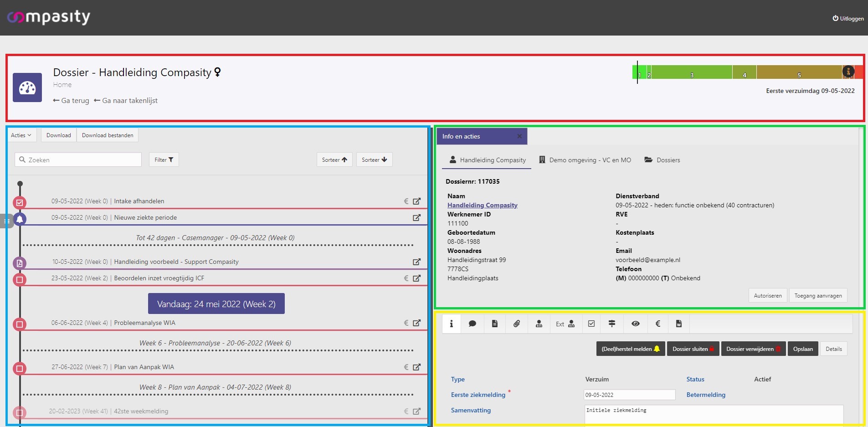
Task: Open link icon for Plan van Aanpak WIA
Action: coord(416,367)
